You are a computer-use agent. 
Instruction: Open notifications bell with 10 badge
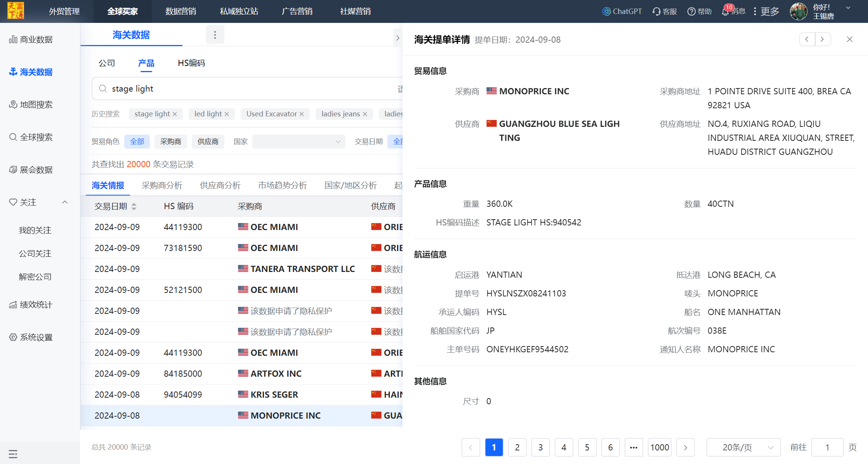725,11
